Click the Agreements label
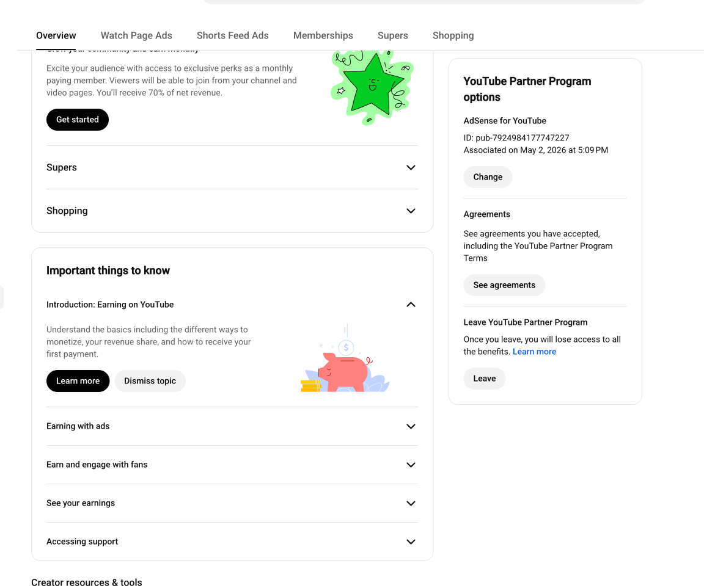The width and height of the screenshot is (704, 588). 486,214
